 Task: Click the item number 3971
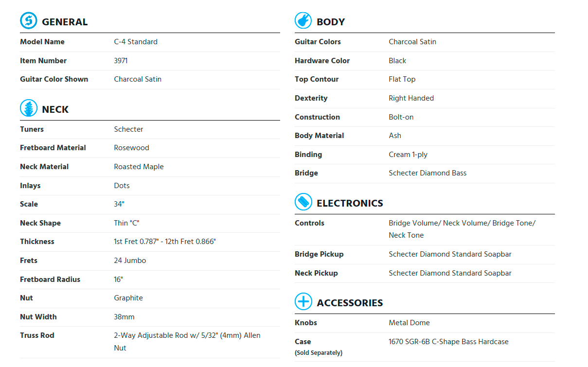[x=121, y=61]
